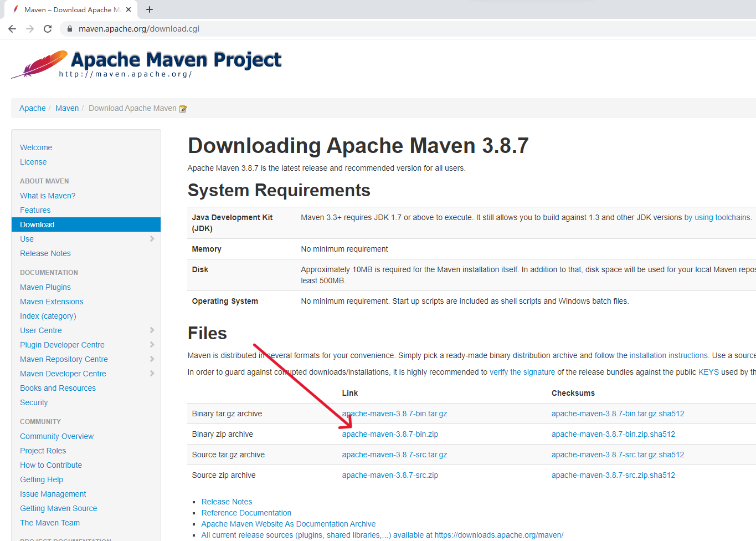
Task: Click the 'Binary zip archive' row label
Action: pos(222,434)
